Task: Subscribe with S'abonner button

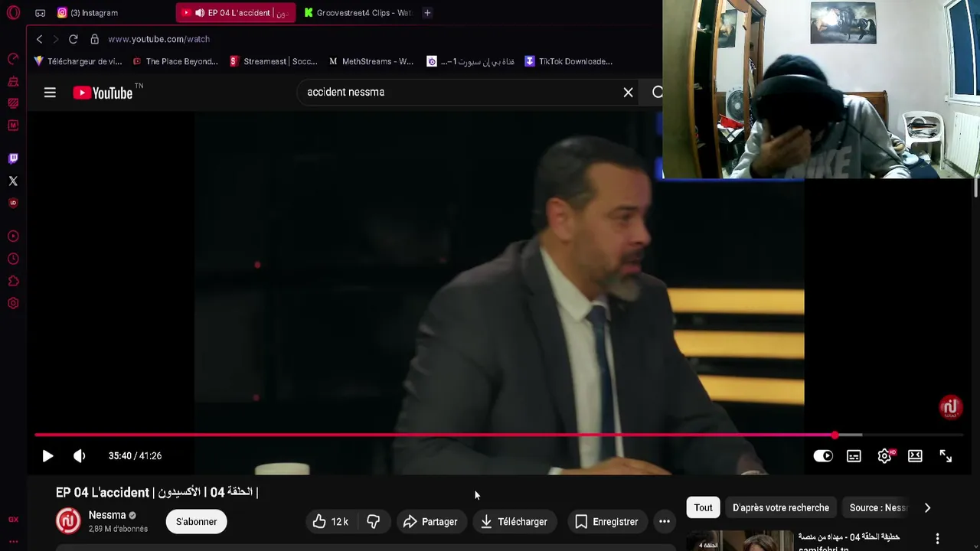Action: tap(197, 522)
